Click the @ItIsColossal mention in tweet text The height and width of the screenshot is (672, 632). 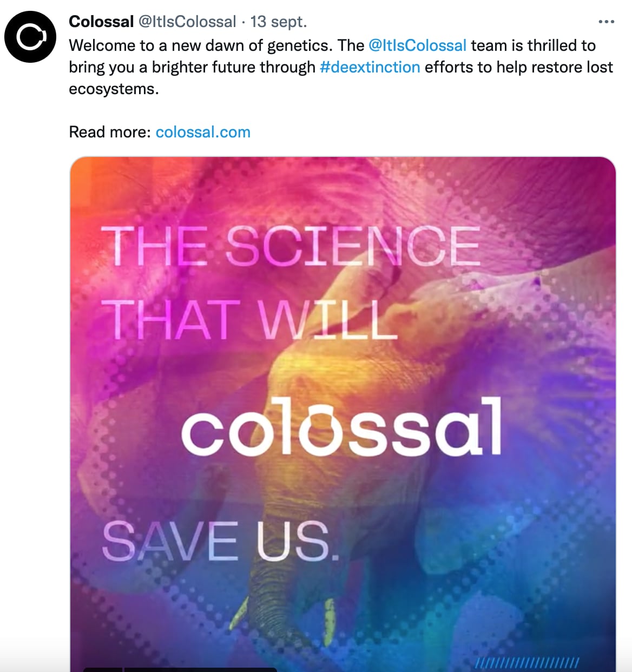[417, 45]
